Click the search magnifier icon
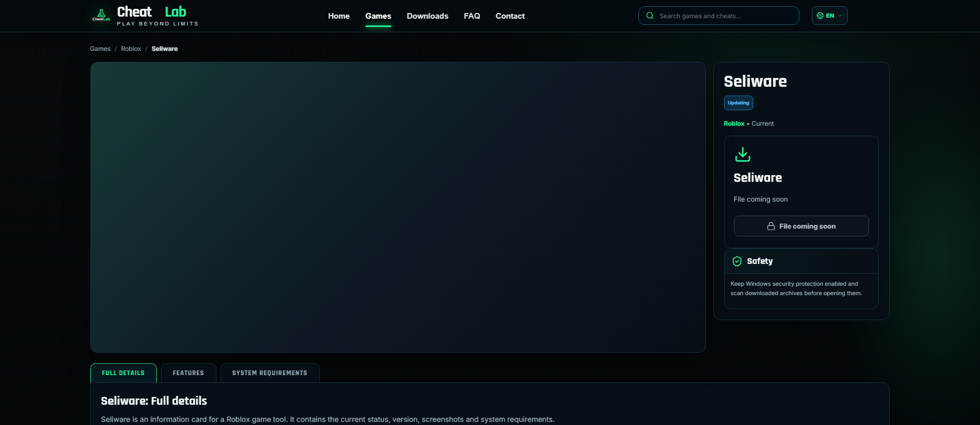 [650, 16]
